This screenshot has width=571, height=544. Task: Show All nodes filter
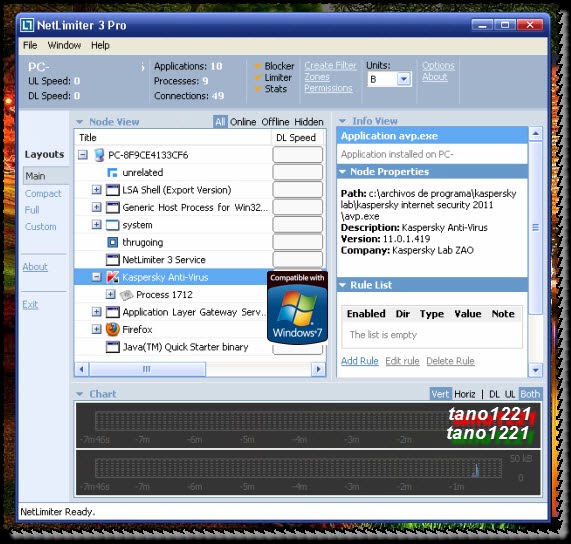point(220,122)
